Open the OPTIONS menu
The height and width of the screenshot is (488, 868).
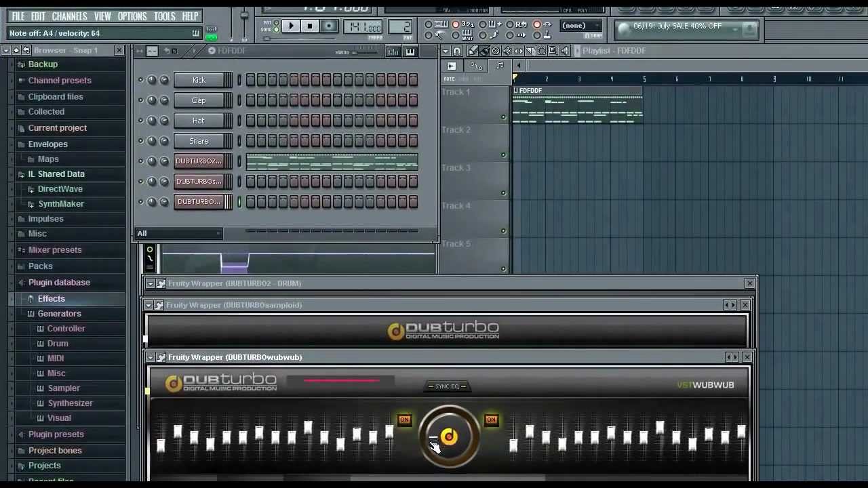coord(132,16)
